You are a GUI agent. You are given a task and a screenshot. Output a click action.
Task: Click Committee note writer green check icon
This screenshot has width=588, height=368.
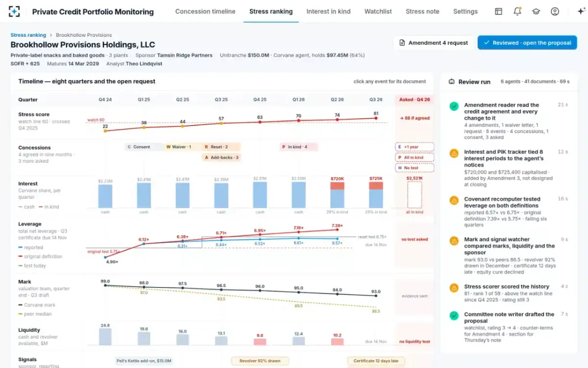pos(454,315)
